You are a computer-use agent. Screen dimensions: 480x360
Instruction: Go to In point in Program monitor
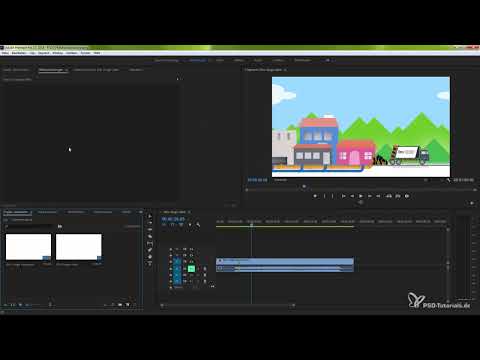click(x=343, y=196)
